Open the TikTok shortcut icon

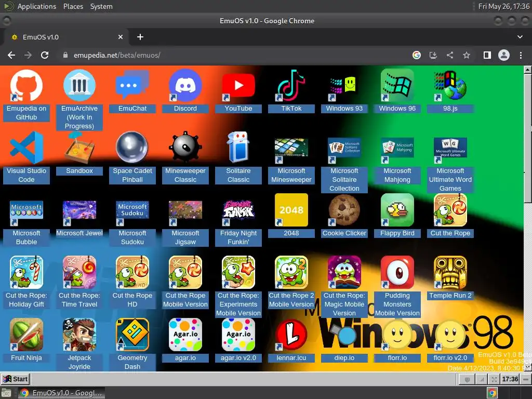tap(291, 86)
